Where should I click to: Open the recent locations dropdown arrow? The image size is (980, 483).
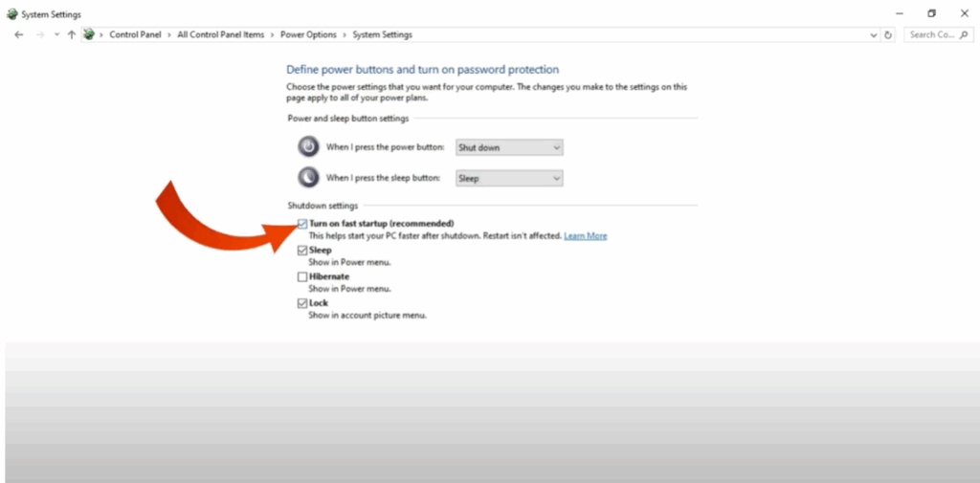[56, 35]
